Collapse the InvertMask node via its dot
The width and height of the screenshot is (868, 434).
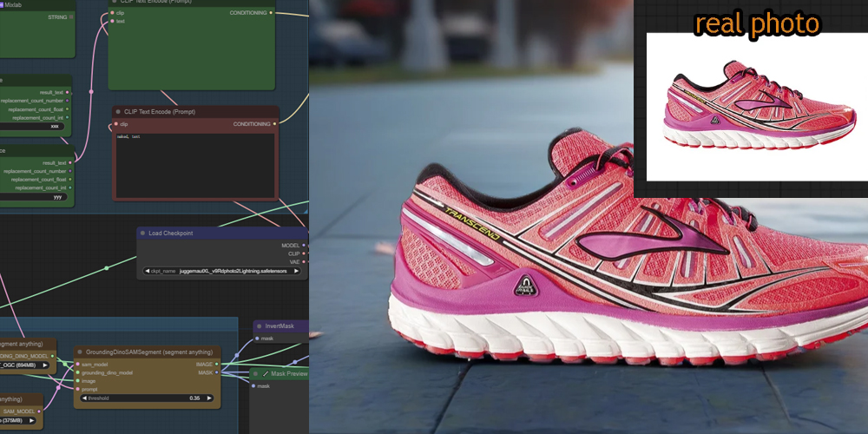tap(259, 326)
